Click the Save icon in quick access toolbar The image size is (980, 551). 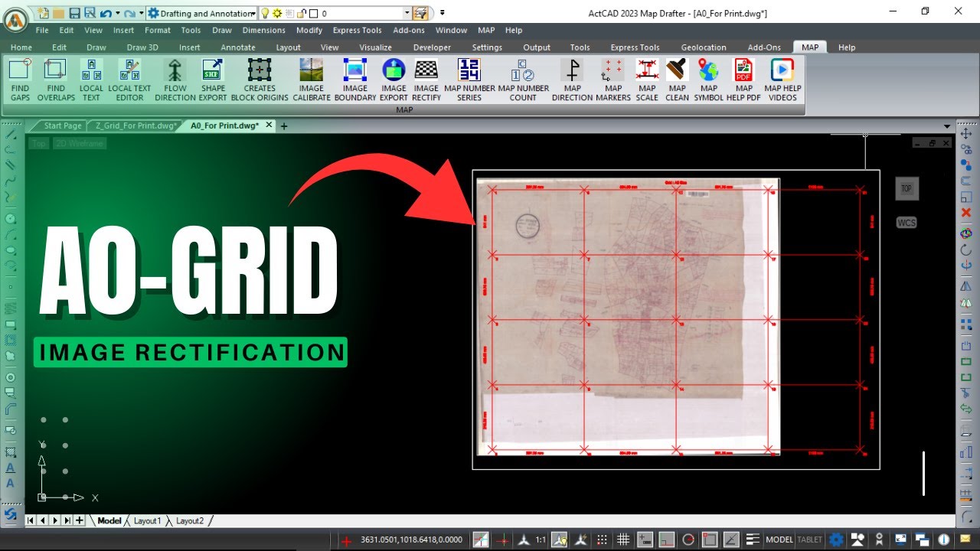[74, 13]
